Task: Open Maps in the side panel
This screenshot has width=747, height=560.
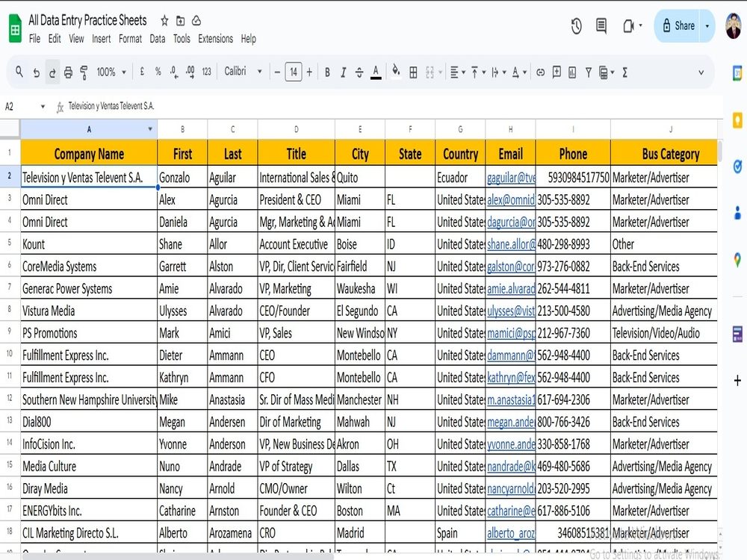Action: 737,260
